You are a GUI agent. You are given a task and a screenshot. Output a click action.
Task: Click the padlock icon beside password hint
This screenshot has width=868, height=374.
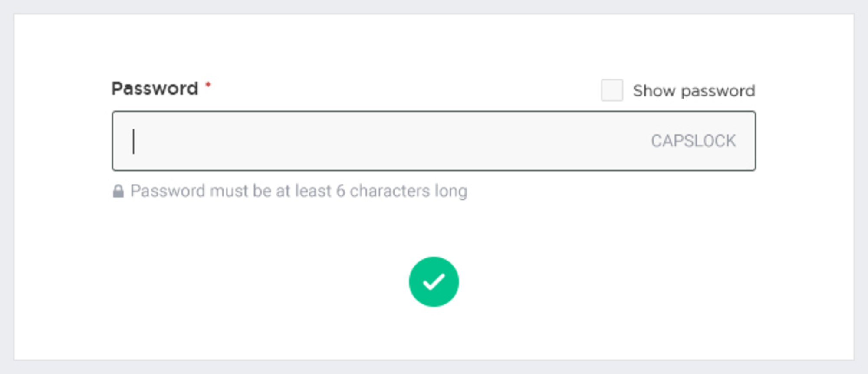tap(118, 191)
